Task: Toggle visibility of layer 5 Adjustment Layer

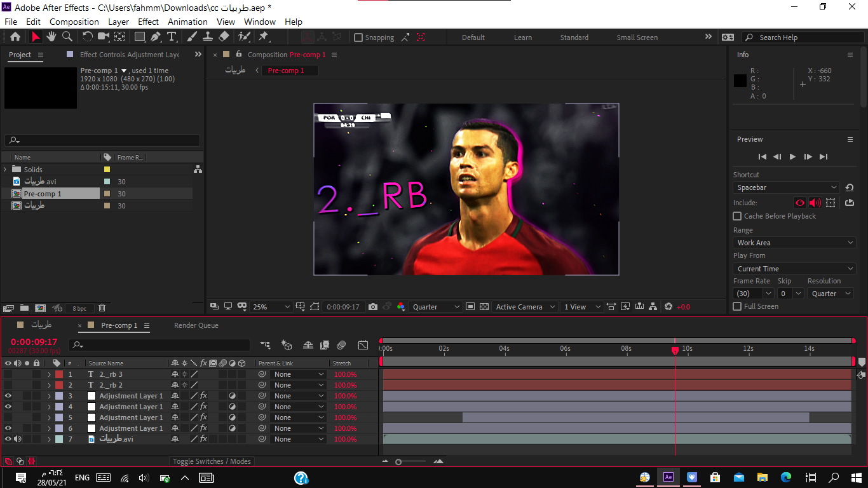Action: (x=8, y=417)
